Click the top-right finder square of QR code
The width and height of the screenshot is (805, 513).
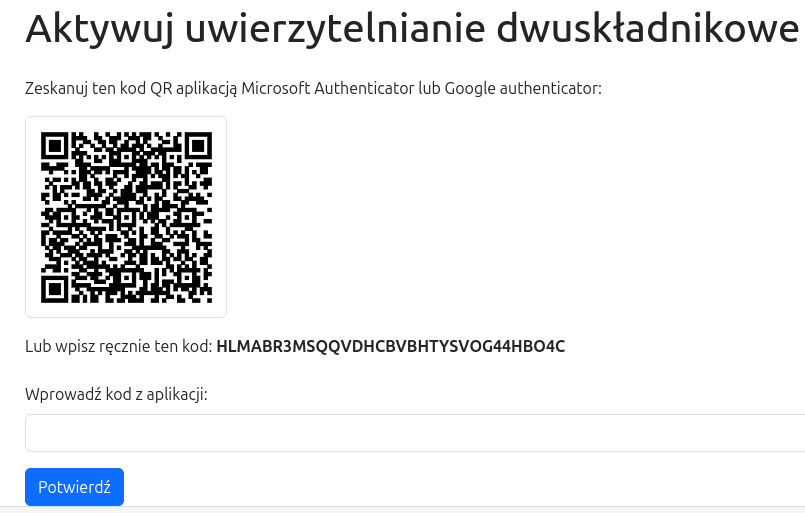tap(198, 146)
